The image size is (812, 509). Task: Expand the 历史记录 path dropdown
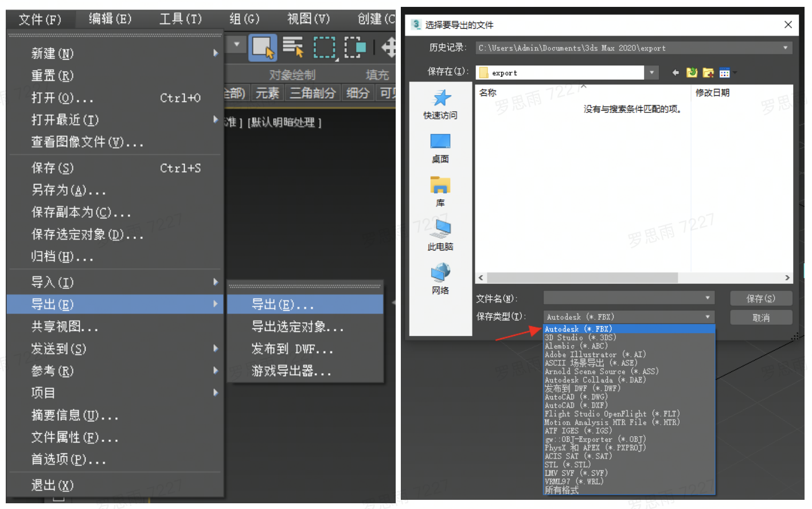[786, 48]
